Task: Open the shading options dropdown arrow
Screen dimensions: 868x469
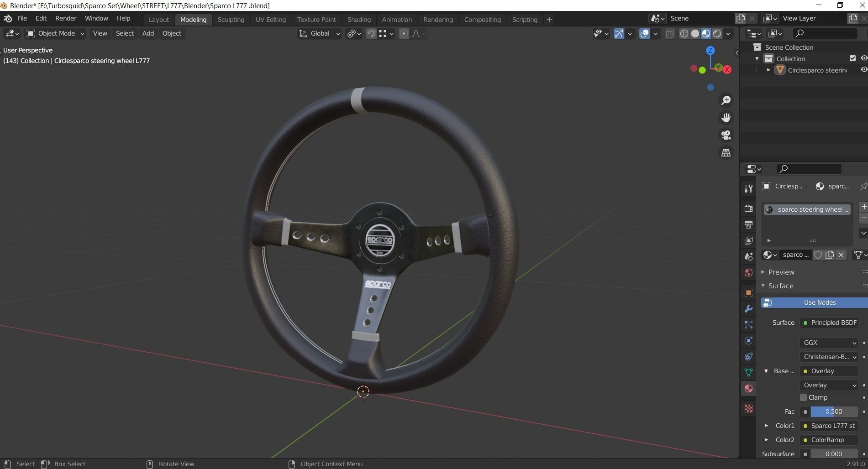Action: click(x=728, y=33)
